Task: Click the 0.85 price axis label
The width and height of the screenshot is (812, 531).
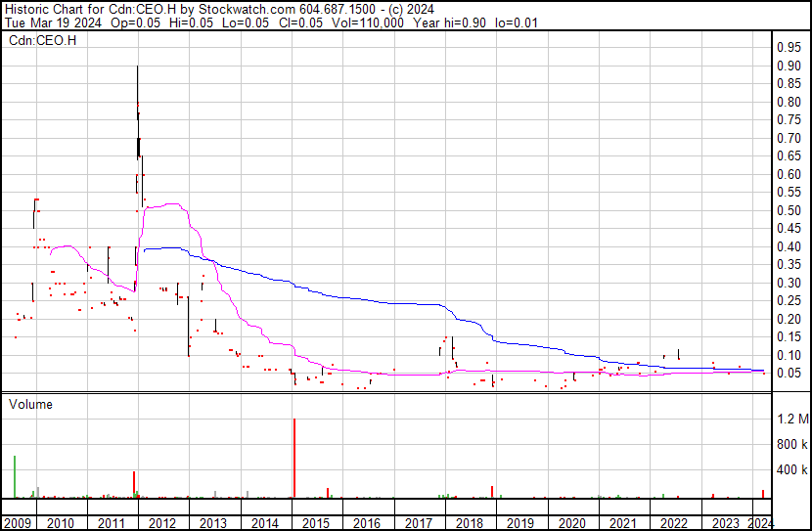Action: 789,84
